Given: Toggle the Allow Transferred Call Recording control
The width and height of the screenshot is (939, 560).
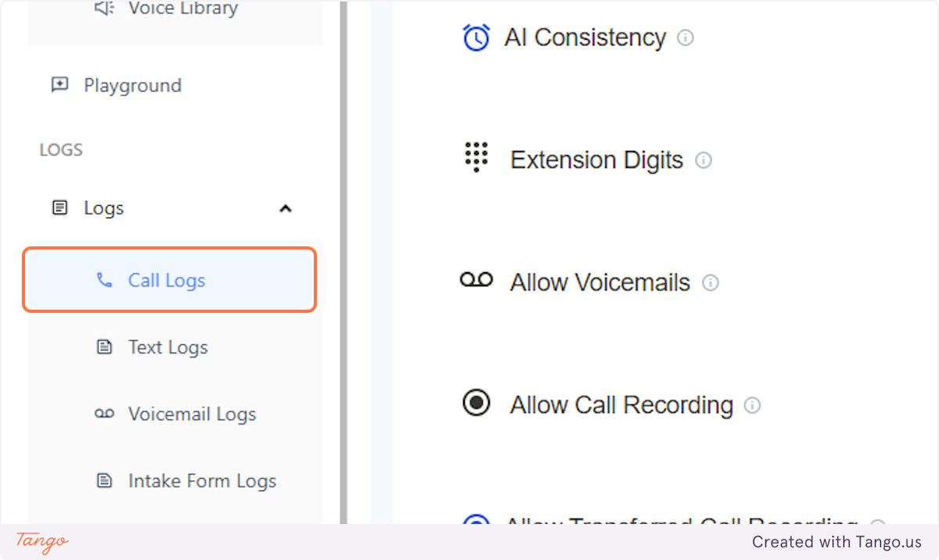Looking at the screenshot, I should (476, 522).
